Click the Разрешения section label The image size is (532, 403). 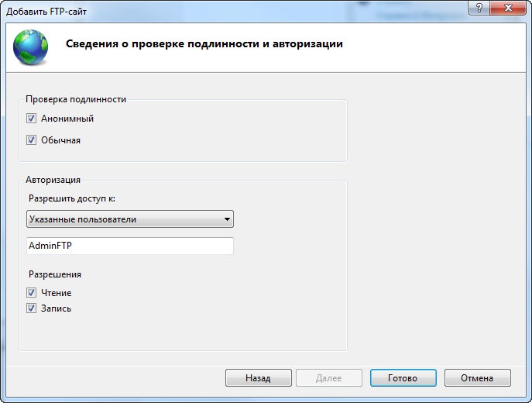[55, 274]
